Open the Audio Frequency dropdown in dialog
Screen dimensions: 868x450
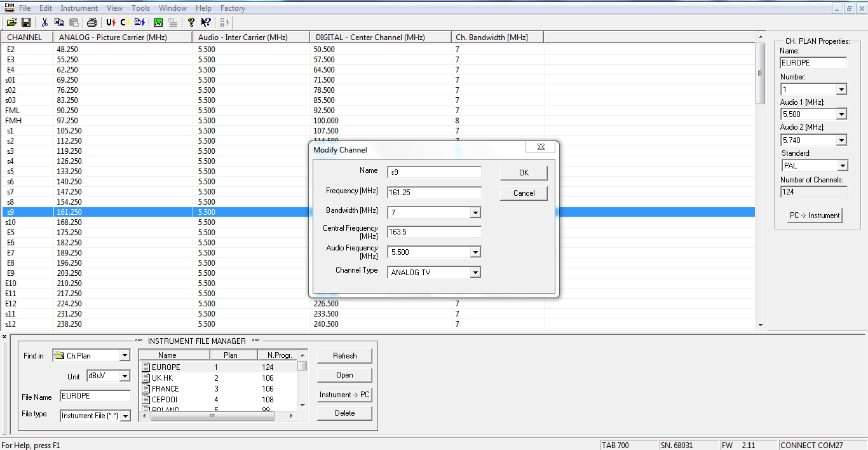(475, 252)
